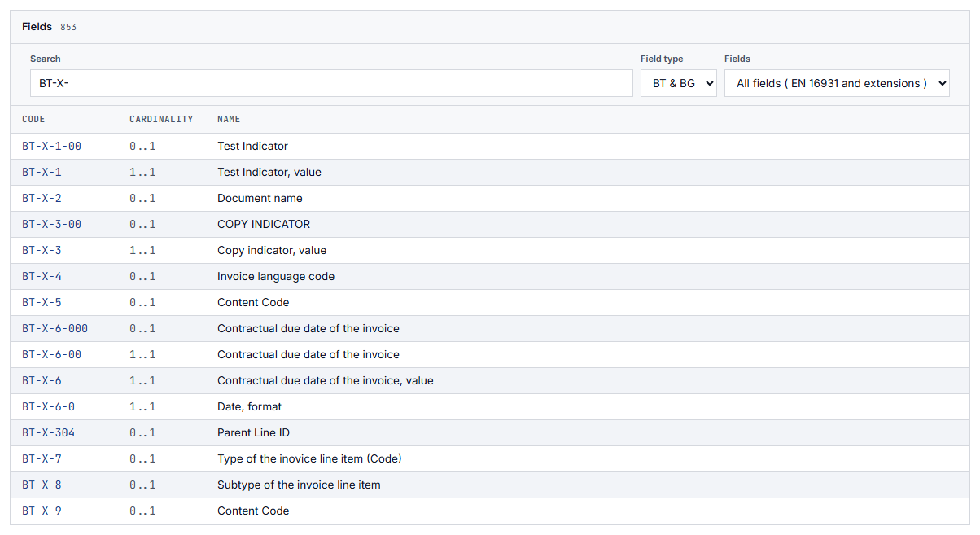Select the COPY INDICATOR name

point(264,225)
